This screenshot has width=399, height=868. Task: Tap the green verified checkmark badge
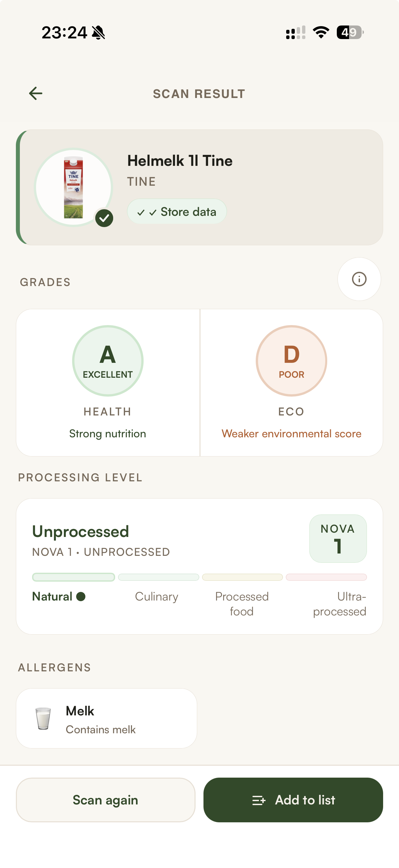pos(104,218)
